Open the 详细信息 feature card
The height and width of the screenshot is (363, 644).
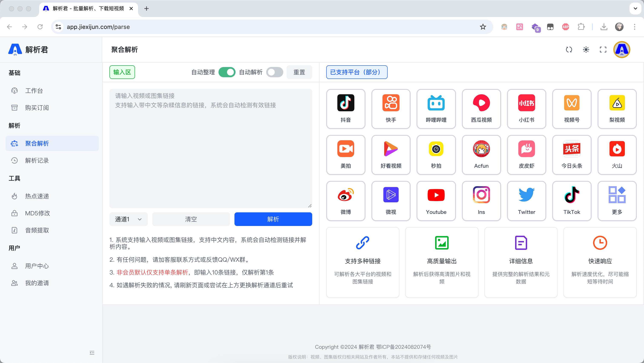point(521,262)
